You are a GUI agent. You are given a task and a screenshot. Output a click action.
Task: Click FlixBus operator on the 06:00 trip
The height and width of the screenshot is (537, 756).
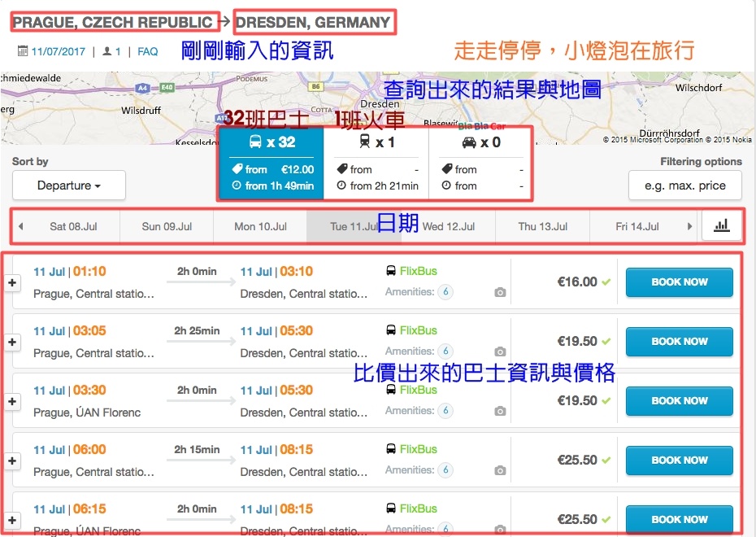[418, 449]
